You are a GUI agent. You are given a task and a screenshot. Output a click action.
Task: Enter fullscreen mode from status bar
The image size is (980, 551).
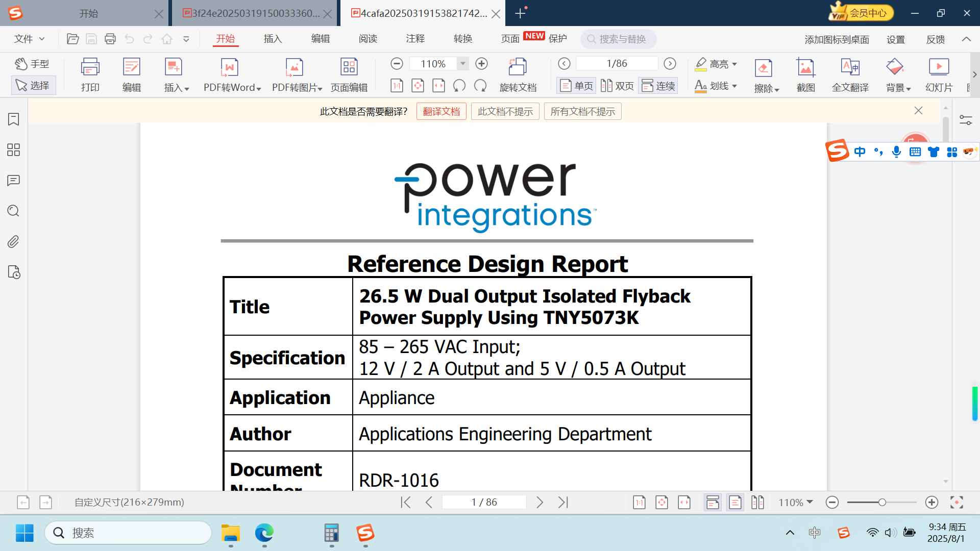click(x=957, y=503)
